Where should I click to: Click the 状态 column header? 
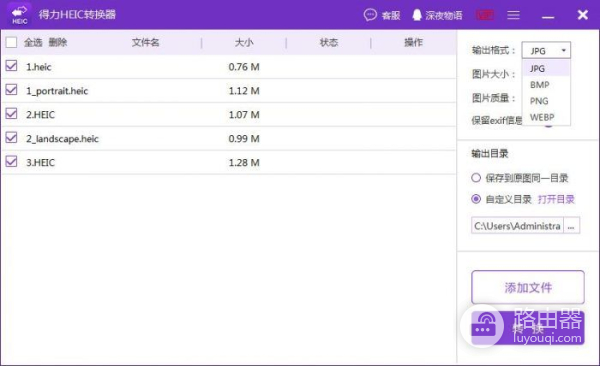[329, 42]
